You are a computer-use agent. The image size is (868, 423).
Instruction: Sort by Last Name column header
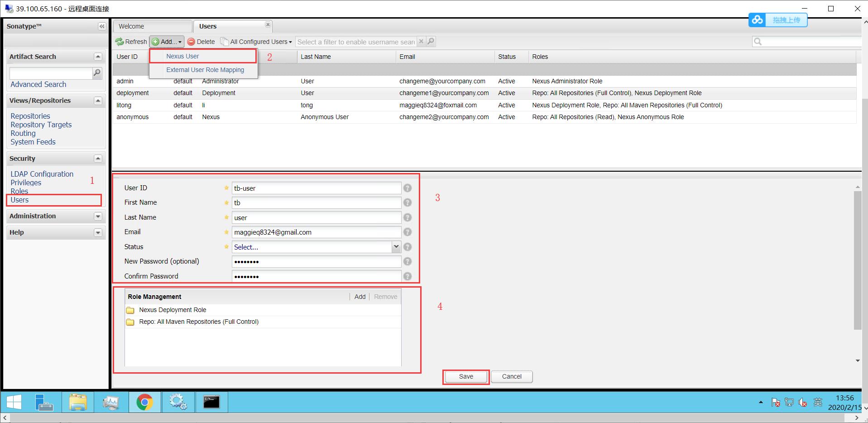pos(346,57)
